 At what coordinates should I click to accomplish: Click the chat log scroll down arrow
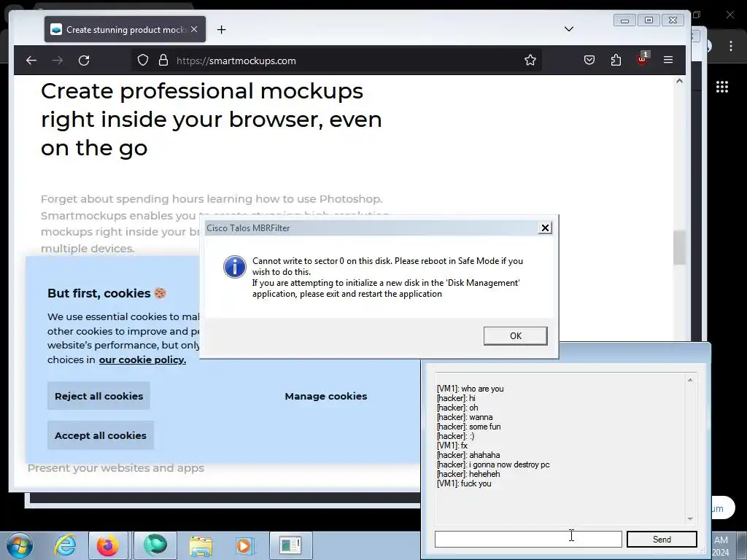pyautogui.click(x=690, y=518)
